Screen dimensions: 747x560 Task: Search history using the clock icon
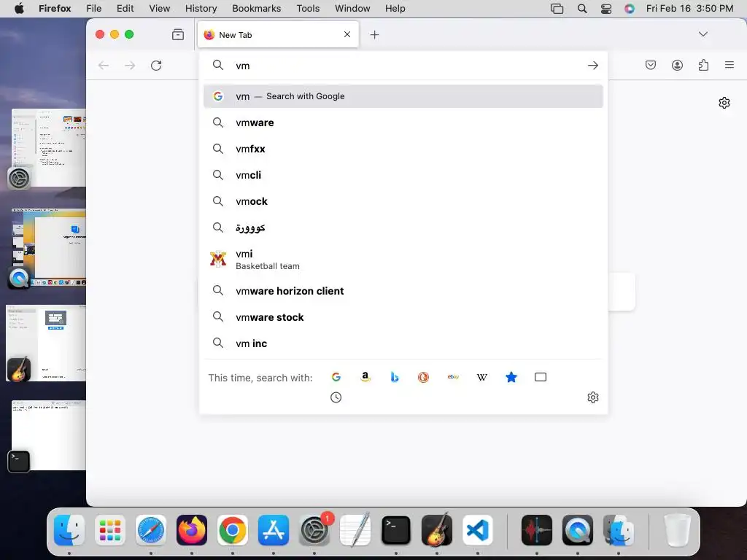(336, 397)
